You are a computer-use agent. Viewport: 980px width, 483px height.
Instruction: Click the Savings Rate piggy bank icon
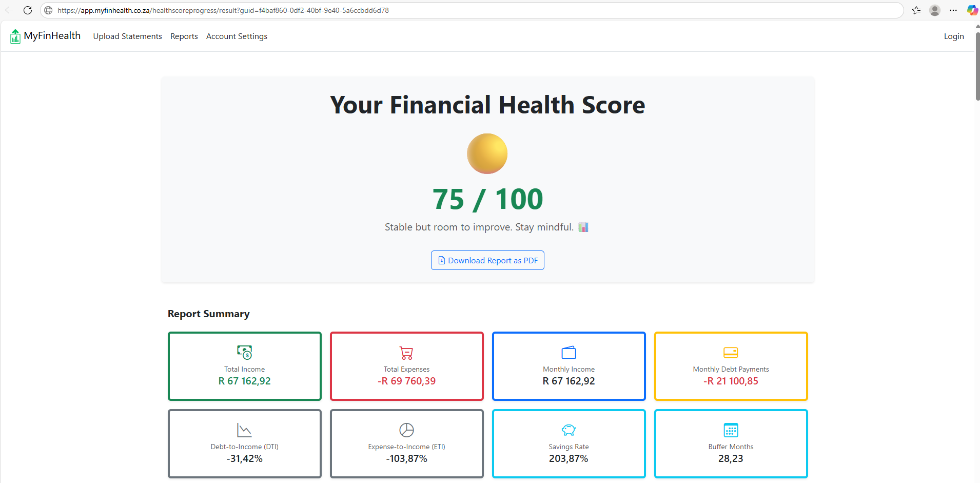[569, 430]
